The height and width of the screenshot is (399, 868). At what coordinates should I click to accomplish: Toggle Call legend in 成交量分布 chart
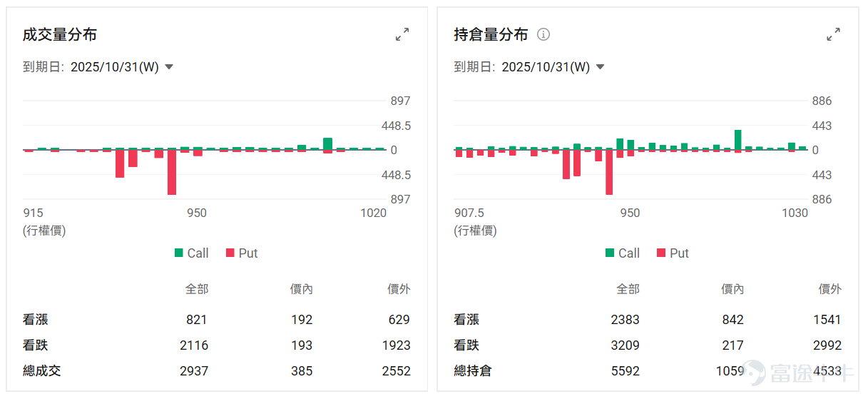pyautogui.click(x=191, y=253)
